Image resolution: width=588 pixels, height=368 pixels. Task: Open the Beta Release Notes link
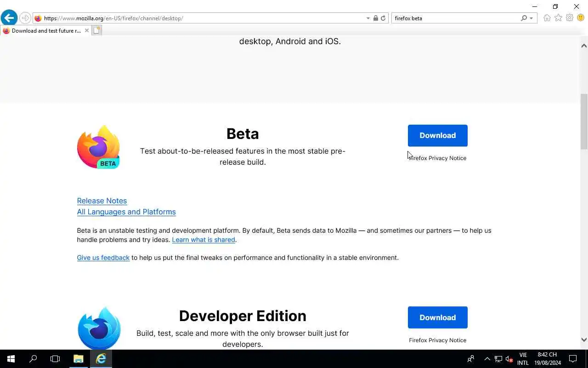[x=102, y=201]
